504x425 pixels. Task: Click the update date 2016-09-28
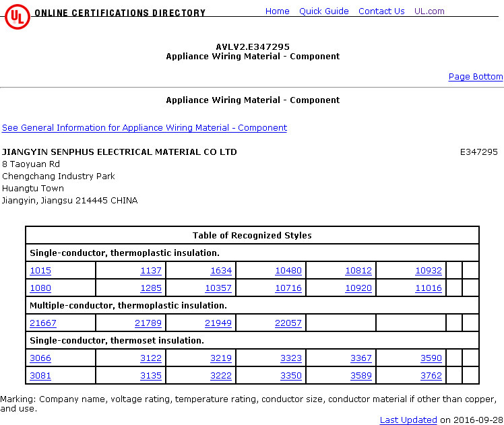coord(478,420)
